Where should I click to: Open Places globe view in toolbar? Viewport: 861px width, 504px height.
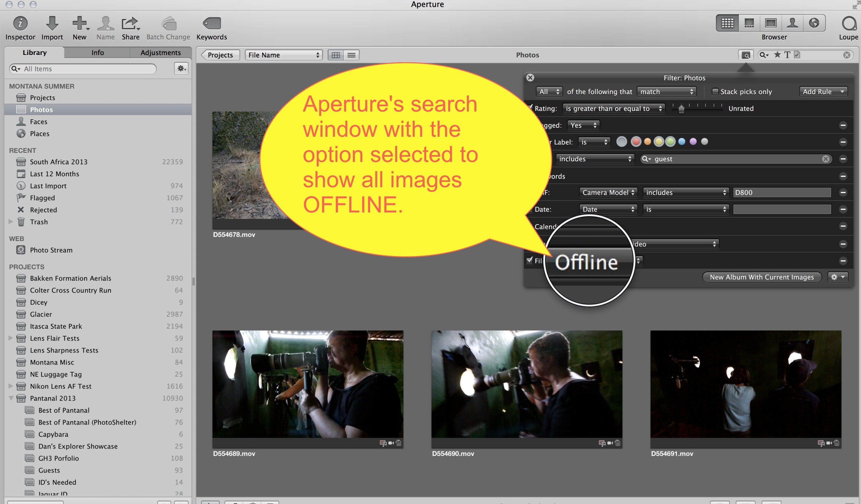click(814, 23)
